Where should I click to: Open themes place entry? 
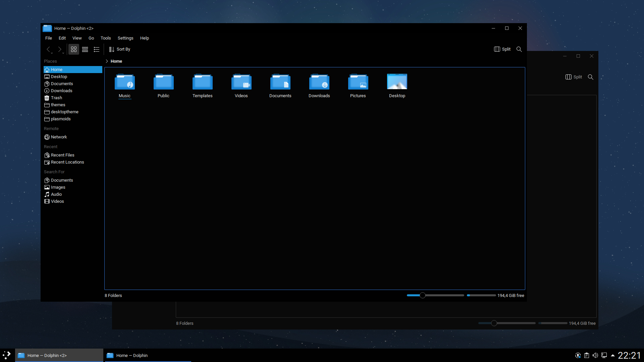(73, 105)
